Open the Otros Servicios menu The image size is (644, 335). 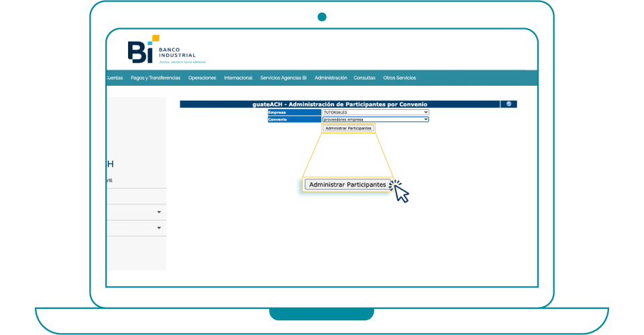[399, 78]
